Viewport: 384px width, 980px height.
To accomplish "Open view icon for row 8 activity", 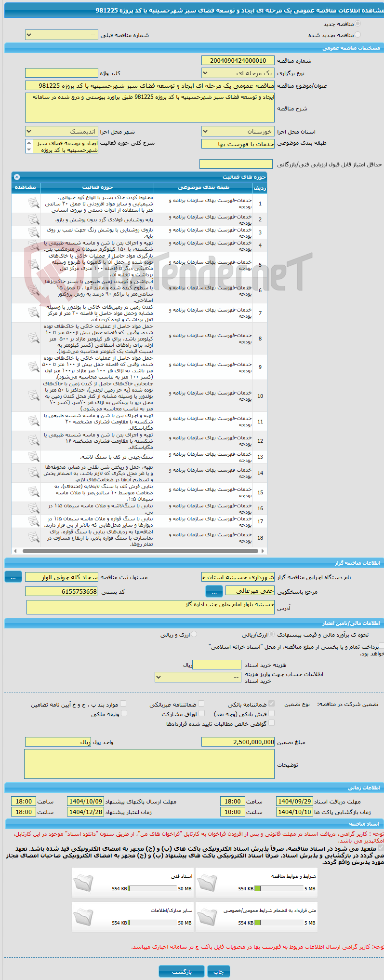I will [33, 338].
